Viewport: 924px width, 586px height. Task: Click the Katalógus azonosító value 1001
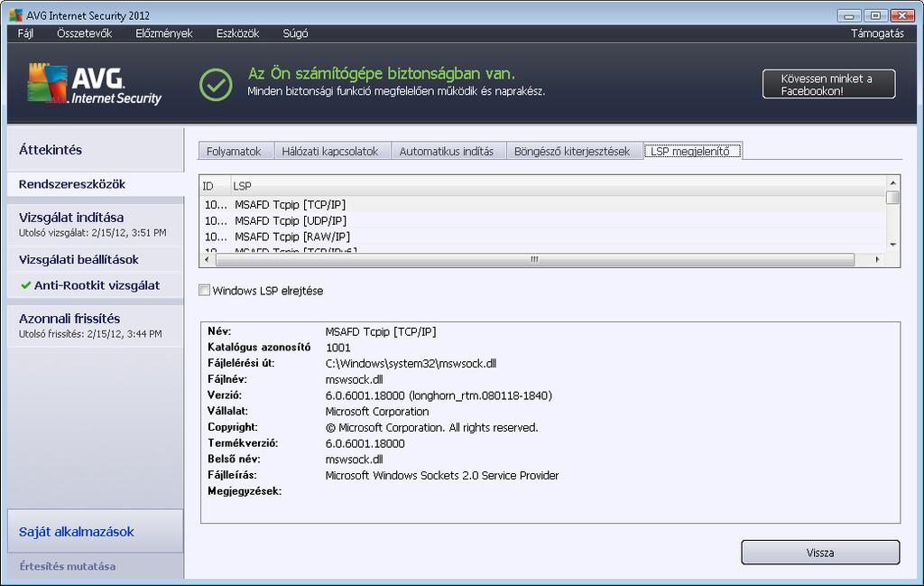coord(337,348)
